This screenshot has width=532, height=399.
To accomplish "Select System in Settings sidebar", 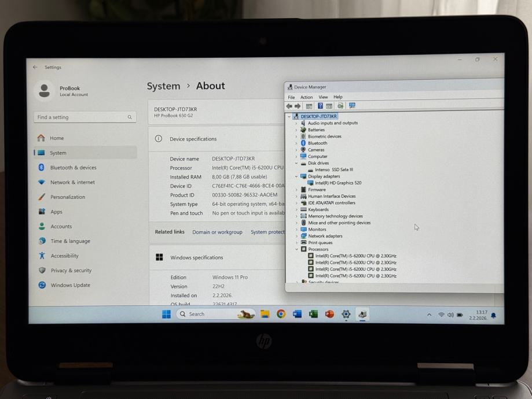I will pyautogui.click(x=85, y=153).
